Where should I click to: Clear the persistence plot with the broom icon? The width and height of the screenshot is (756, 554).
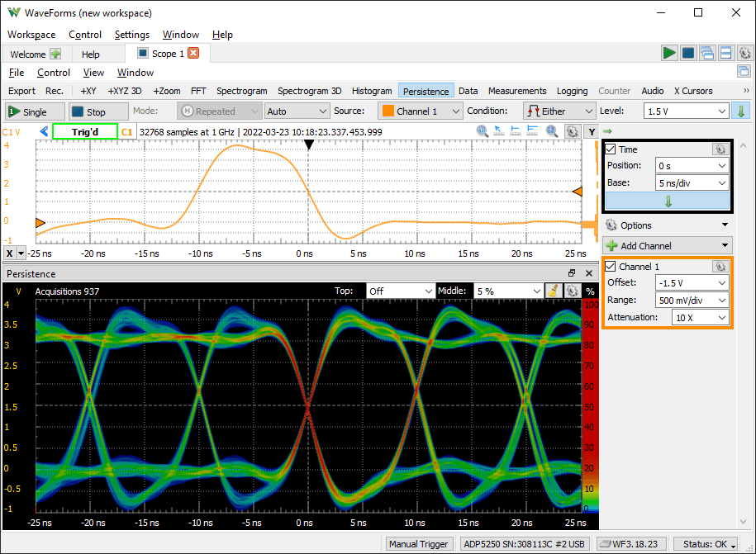click(553, 291)
